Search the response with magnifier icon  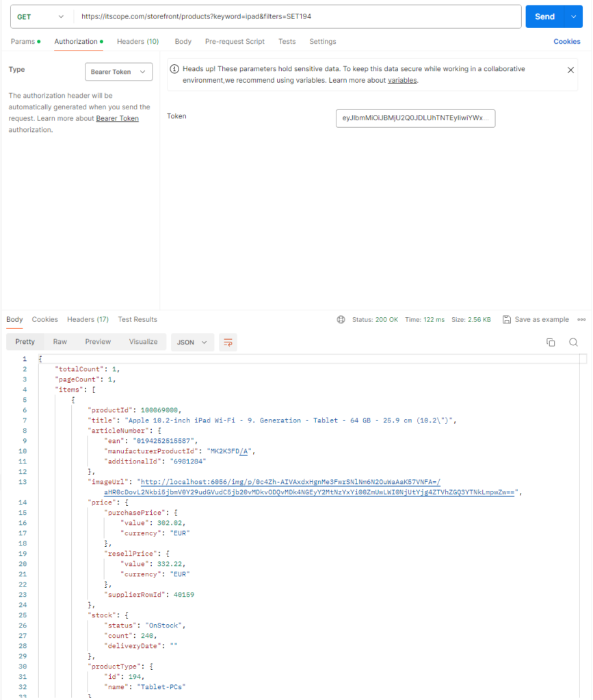pos(573,342)
